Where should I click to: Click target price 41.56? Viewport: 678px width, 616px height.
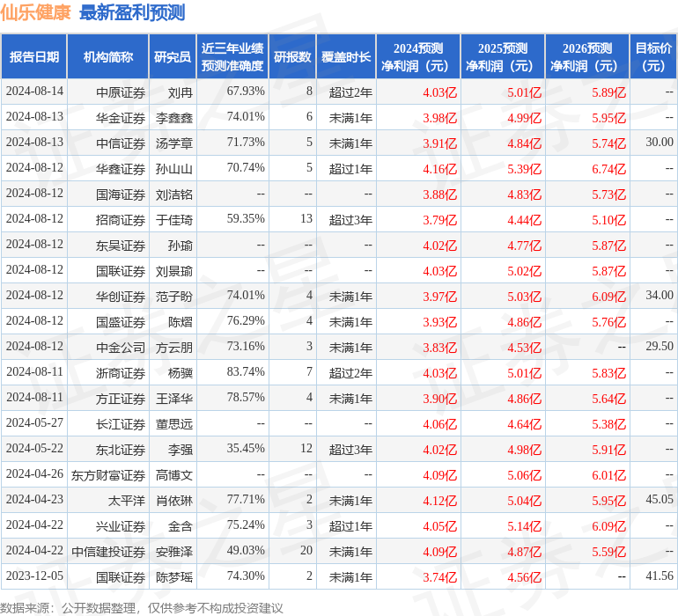[x=660, y=576]
